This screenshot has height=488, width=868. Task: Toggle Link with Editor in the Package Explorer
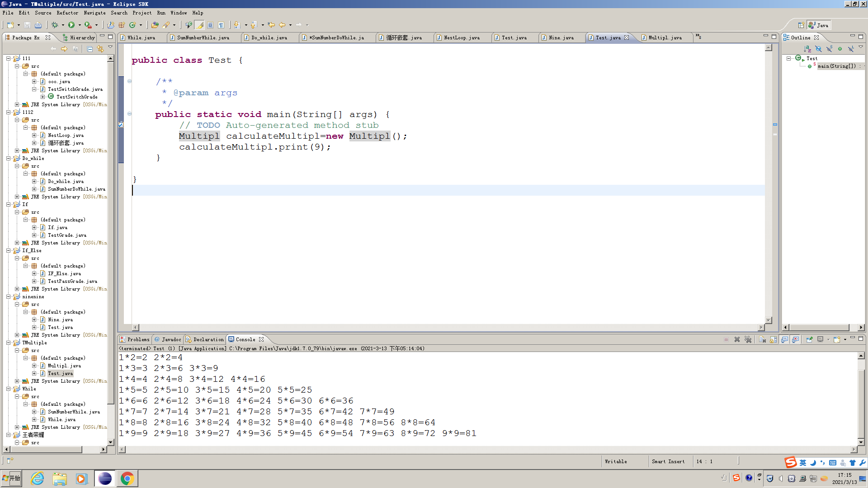[100, 49]
